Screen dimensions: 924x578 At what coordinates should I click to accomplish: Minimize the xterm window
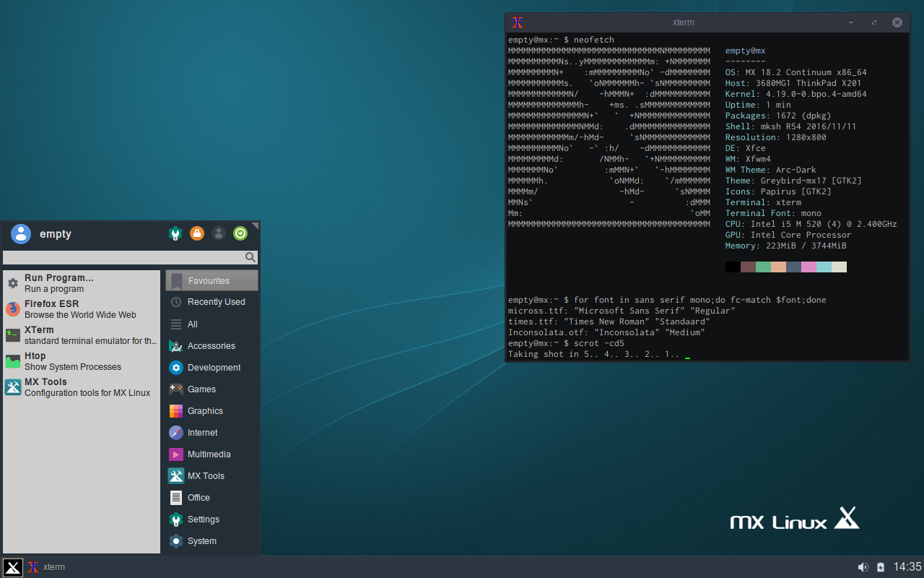[853, 22]
